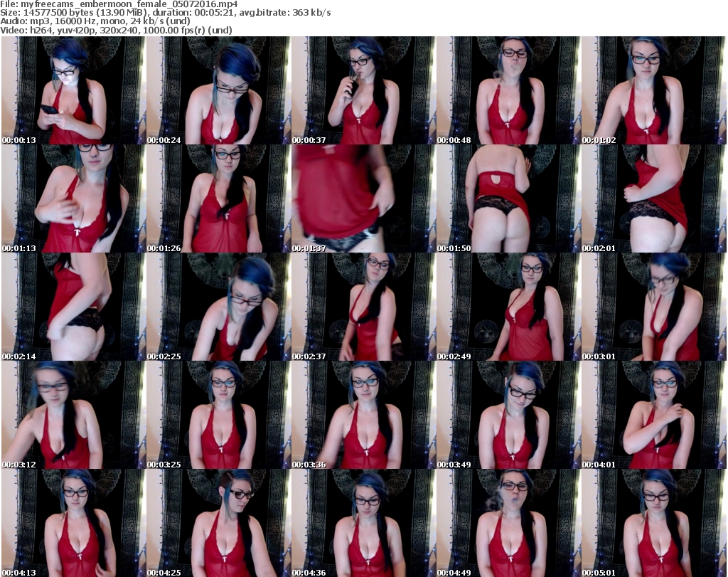View the thumbnail labeled 00:04:49

pos(508,523)
